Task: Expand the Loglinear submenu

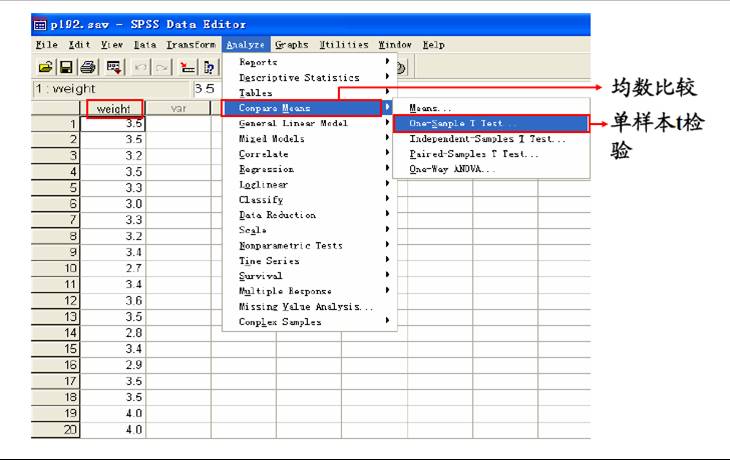Action: point(310,184)
